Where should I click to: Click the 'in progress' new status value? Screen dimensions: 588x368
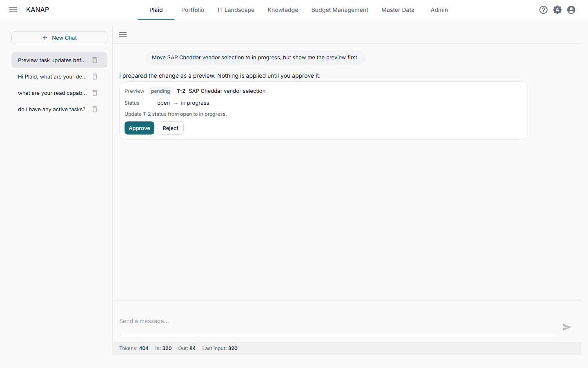(x=195, y=103)
